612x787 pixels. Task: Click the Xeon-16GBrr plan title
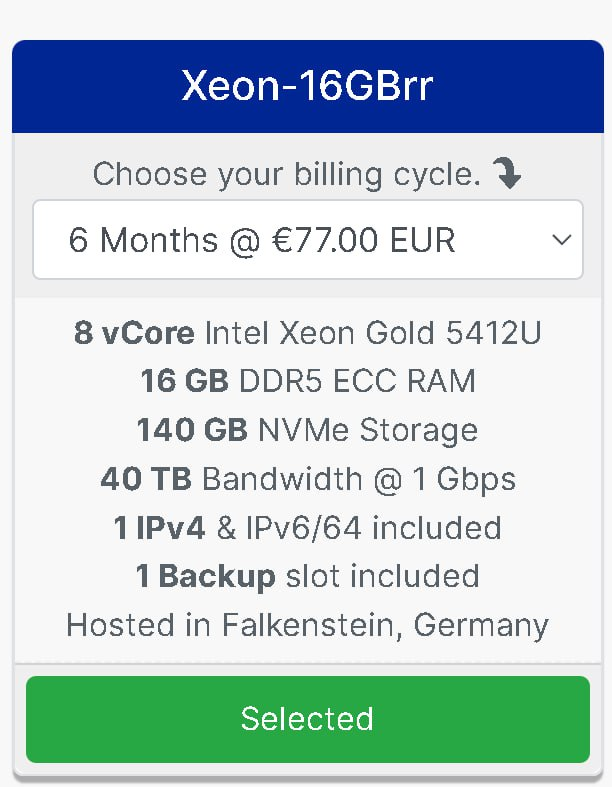tap(307, 87)
